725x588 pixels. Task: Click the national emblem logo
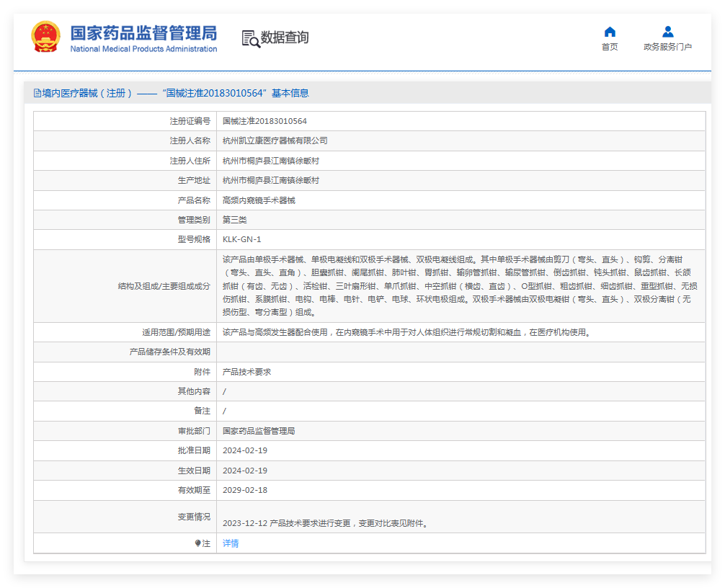click(45, 37)
